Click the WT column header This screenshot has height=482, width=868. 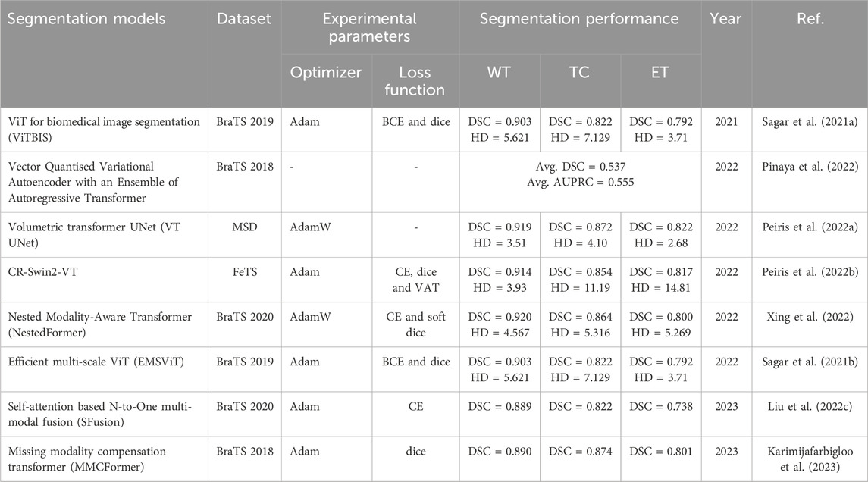pyautogui.click(x=499, y=73)
